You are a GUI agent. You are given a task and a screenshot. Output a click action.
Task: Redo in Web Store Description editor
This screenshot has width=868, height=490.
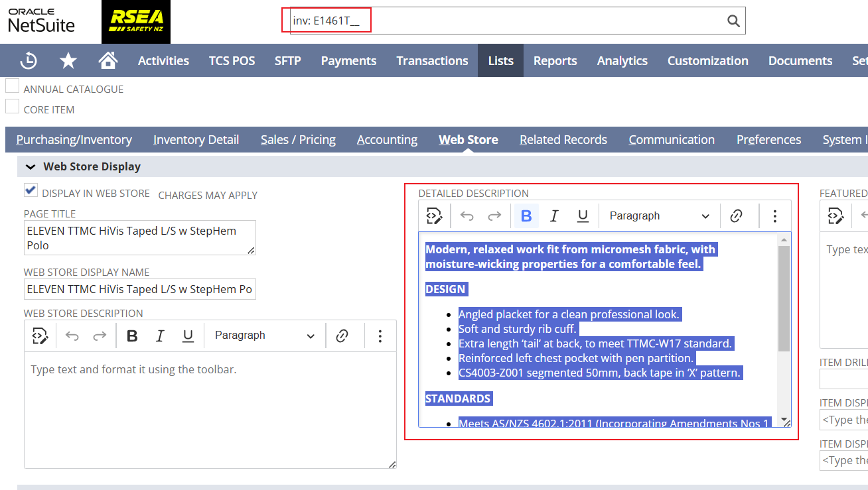100,336
